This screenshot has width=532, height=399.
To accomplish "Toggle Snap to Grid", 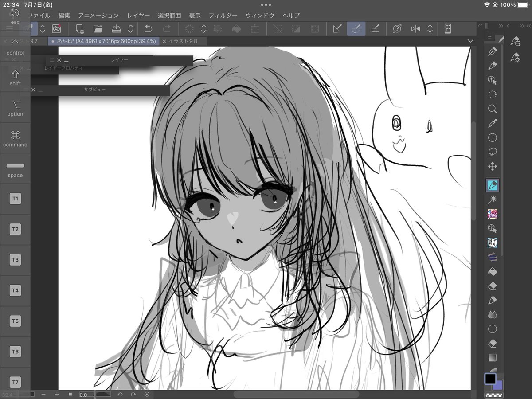I will coord(375,29).
